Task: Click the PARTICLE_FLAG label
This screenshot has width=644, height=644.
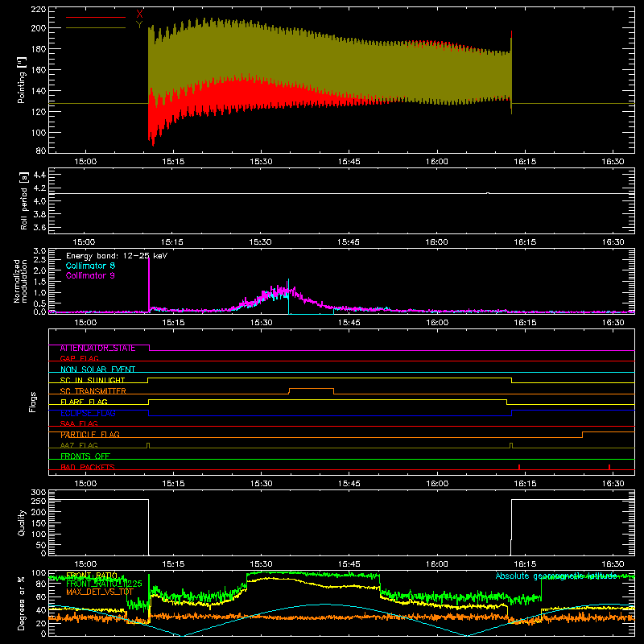Action: pos(90,434)
